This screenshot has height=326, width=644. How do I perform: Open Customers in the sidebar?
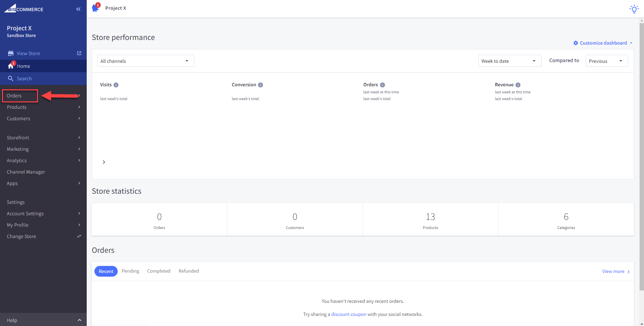click(18, 119)
